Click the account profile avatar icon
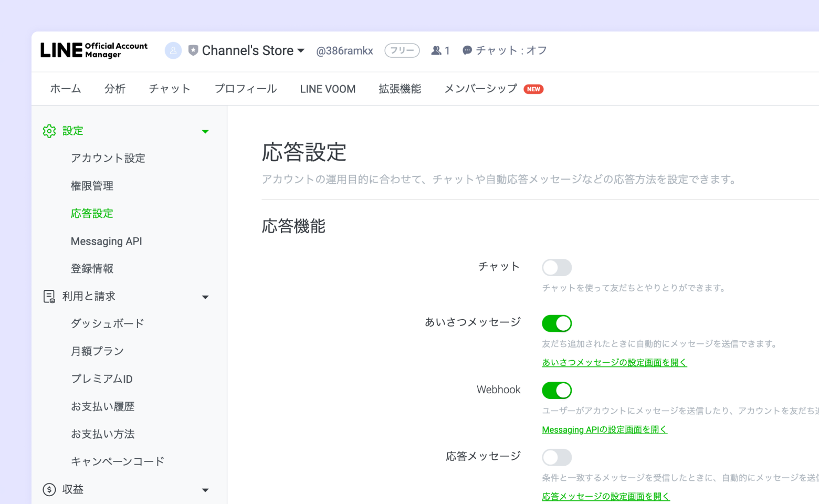Screen dimensions: 819x504 [173, 50]
